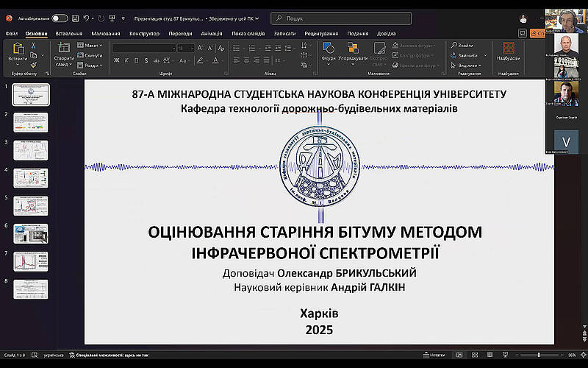Image resolution: width=588 pixels, height=368 pixels.
Task: Decrease font size with smaller A icon
Action: [210, 48]
